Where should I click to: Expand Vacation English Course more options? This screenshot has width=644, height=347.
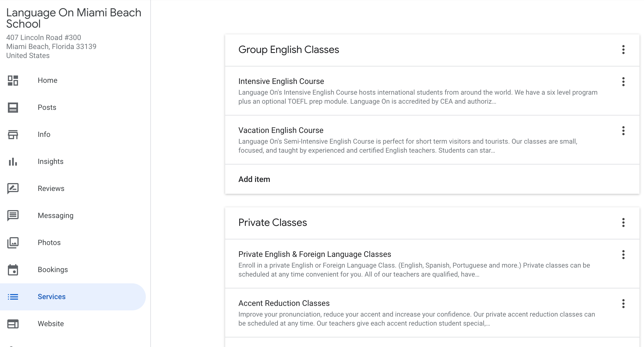pyautogui.click(x=623, y=131)
